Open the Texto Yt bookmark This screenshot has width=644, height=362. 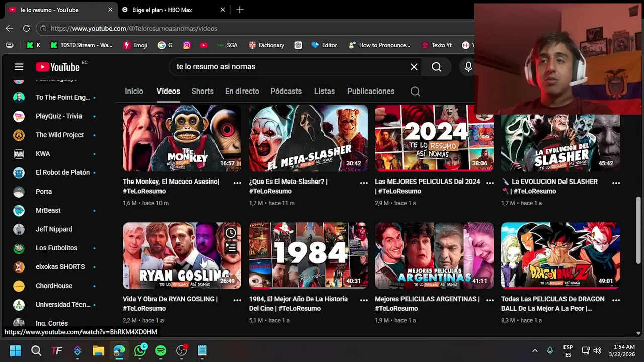coord(436,45)
